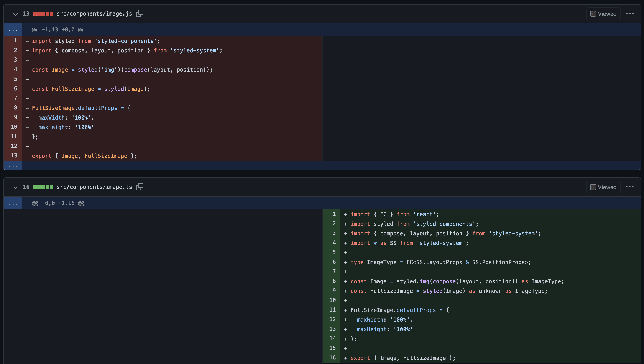
Task: Click deleted-lines diffstat bar for image.js
Action: click(43, 14)
